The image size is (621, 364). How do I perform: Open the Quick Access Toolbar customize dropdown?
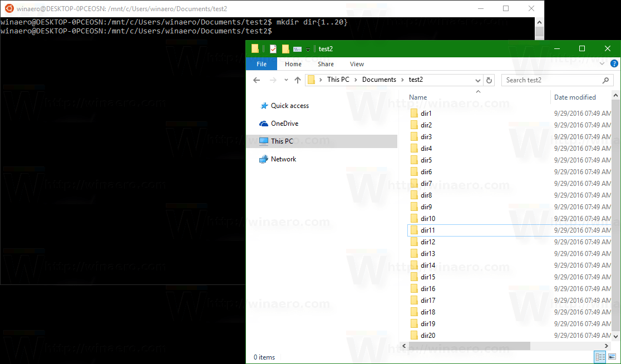(308, 49)
